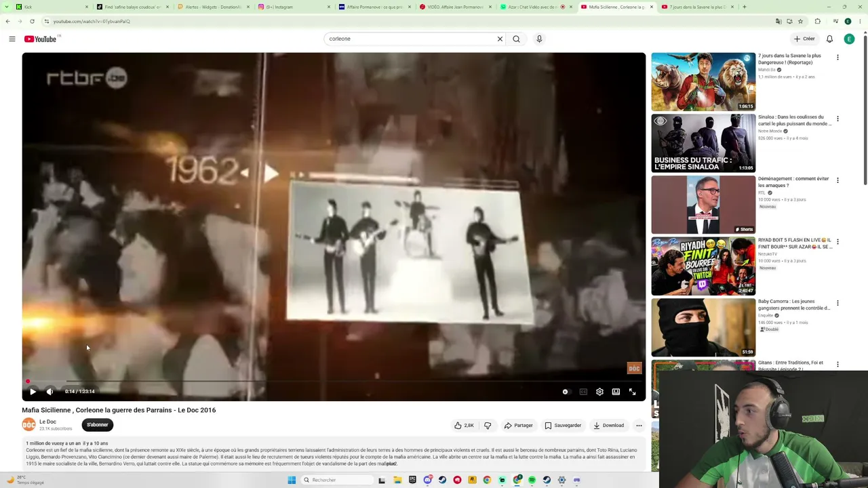
Task: Open options for 'Déménagement' RTL video
Action: pos(837,180)
